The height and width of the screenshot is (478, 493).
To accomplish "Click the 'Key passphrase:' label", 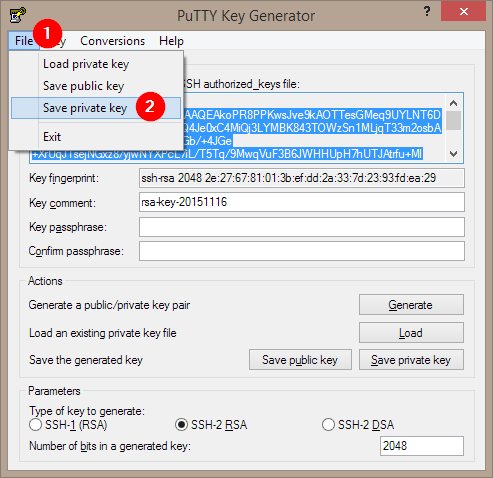I will 68,227.
